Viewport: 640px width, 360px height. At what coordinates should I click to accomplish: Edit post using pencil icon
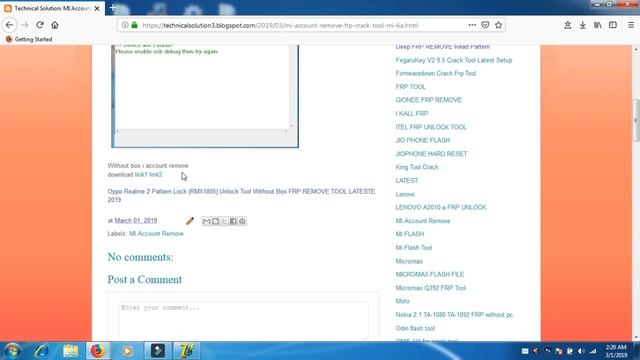[190, 221]
